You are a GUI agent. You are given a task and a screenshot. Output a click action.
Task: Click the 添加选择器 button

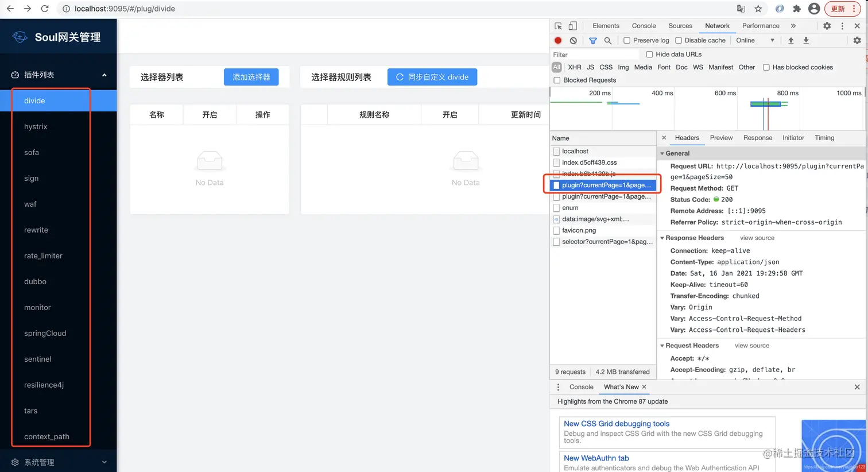(x=251, y=77)
